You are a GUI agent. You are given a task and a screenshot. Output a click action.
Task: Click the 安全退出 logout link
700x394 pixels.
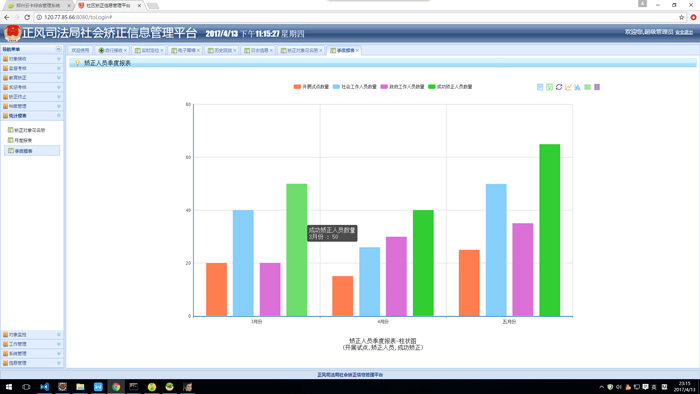(684, 33)
